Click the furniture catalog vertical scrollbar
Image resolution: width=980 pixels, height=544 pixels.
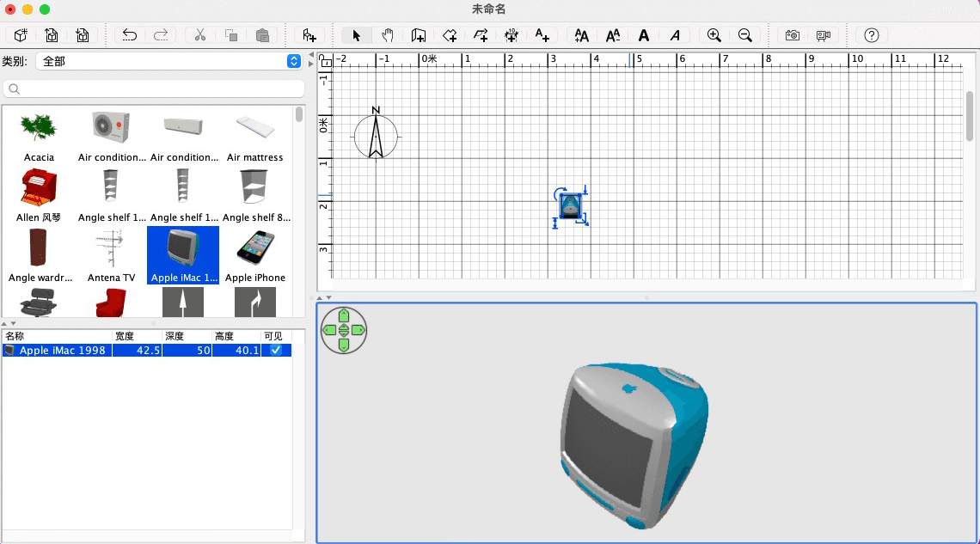tap(299, 115)
